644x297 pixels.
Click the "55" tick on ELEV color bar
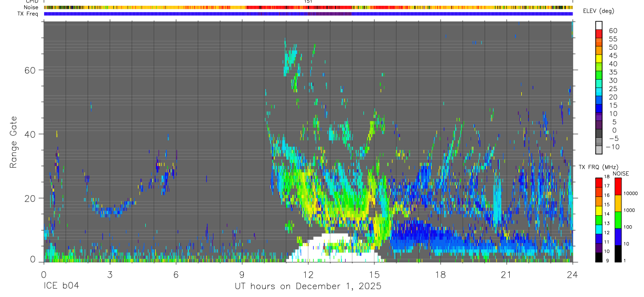pos(613,39)
